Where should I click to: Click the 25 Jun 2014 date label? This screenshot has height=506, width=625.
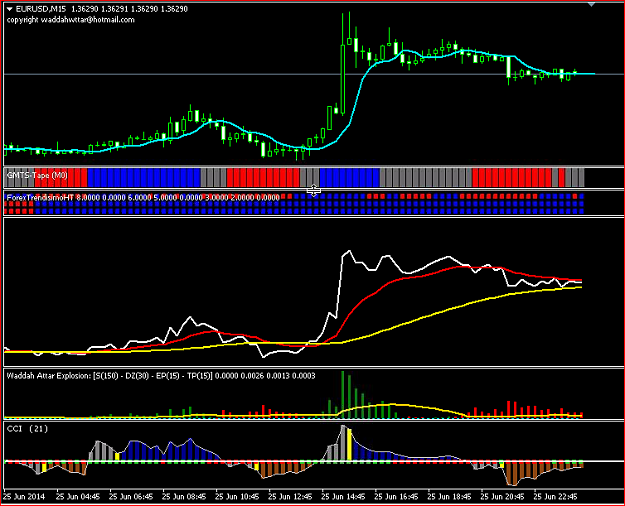[24, 497]
